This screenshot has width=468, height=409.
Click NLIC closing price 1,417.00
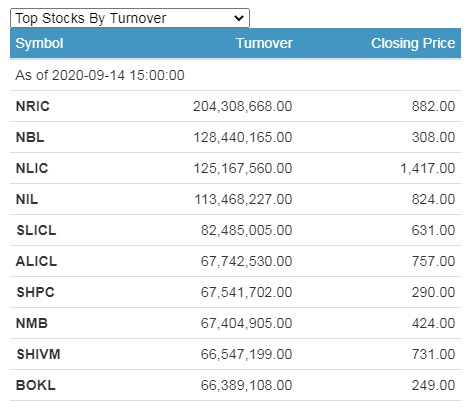click(428, 168)
